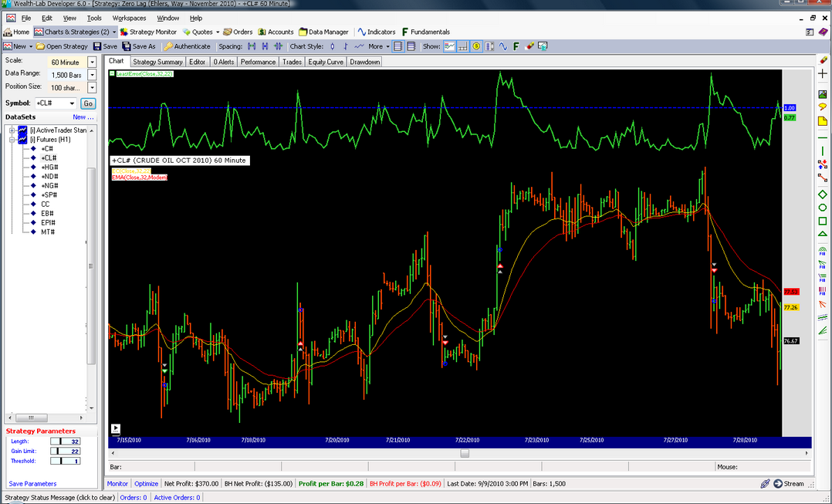Select the triangle drawing tool

point(823,235)
